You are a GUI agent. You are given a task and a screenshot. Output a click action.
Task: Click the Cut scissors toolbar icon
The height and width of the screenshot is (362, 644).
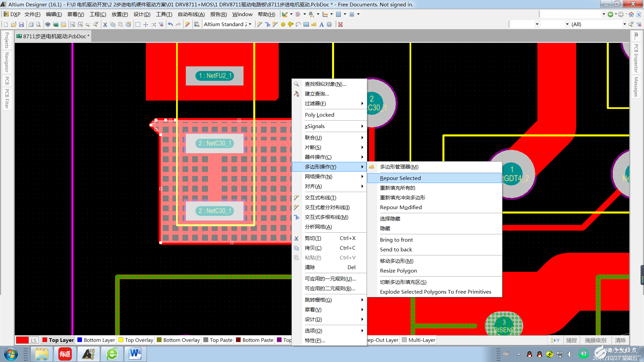click(105, 24)
